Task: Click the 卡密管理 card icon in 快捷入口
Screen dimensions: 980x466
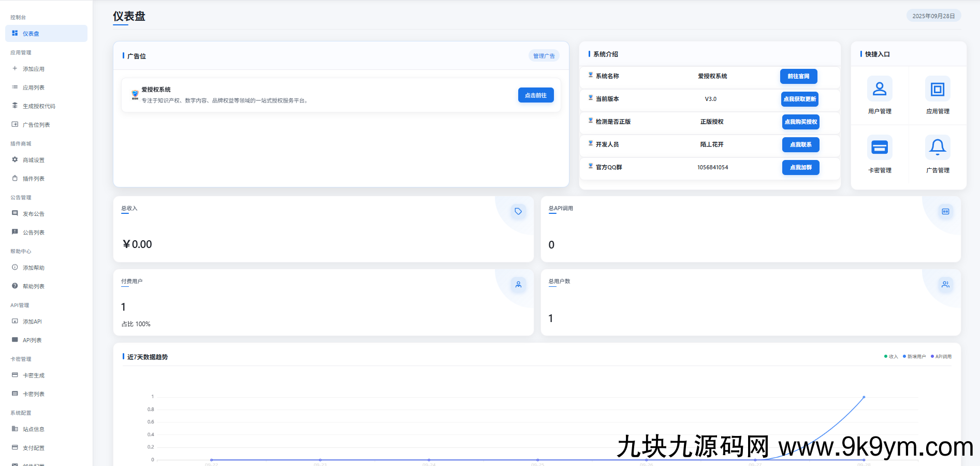Action: [880, 148]
